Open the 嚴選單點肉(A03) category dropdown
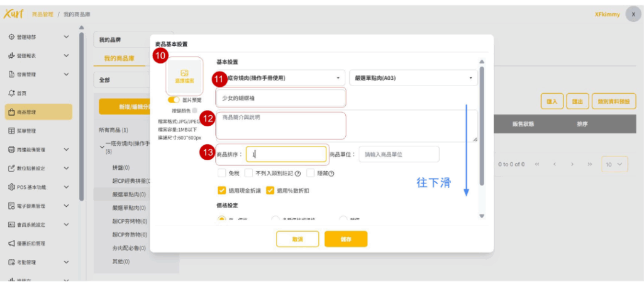This screenshot has height=286, width=644. click(413, 79)
